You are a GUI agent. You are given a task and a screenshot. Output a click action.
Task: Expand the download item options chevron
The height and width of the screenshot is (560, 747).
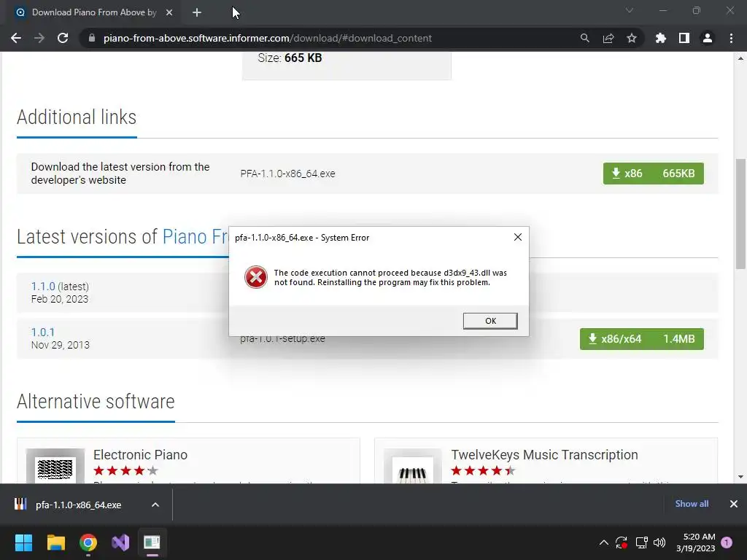tap(155, 505)
